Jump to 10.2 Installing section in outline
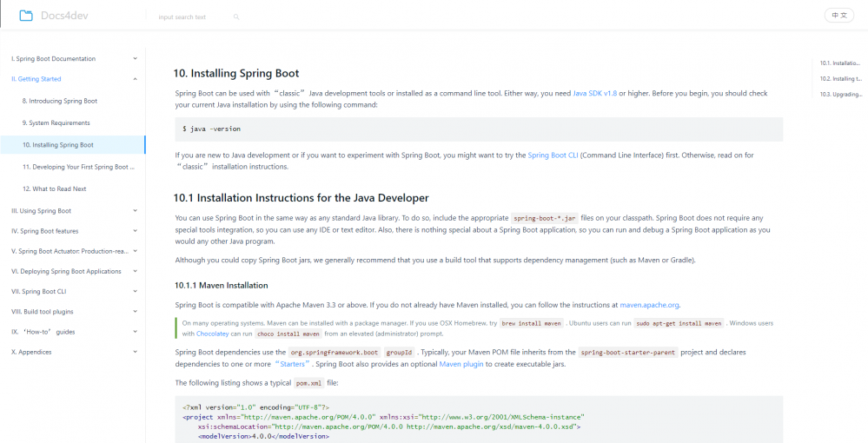Viewport: 868px width, 443px height. (840, 78)
